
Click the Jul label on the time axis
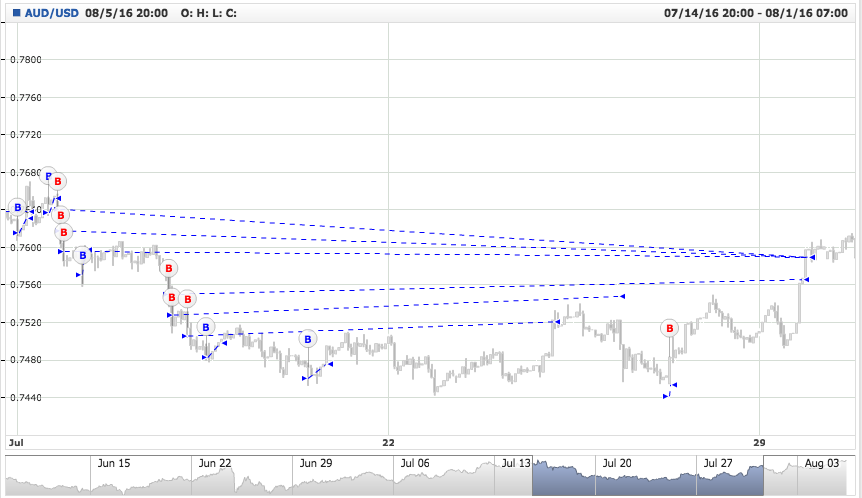click(16, 442)
